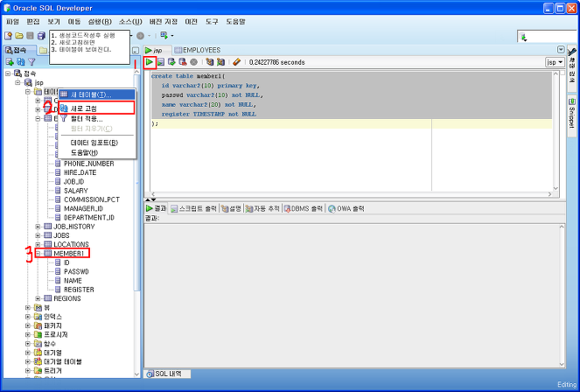Click the SQL worksheet icon in main toolbar
Viewport: 580px width, 392px height.
tap(164, 36)
